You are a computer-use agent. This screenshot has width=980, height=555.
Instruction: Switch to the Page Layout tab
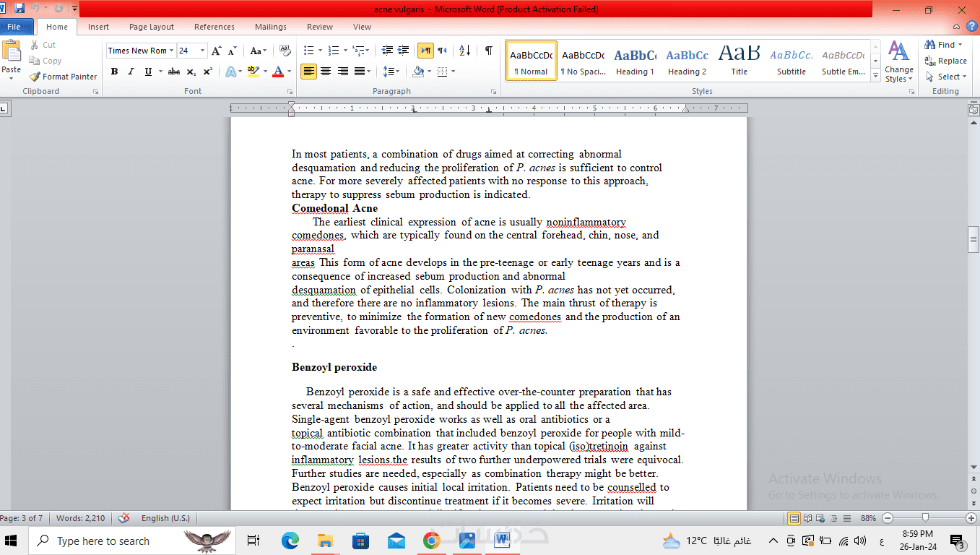click(152, 27)
